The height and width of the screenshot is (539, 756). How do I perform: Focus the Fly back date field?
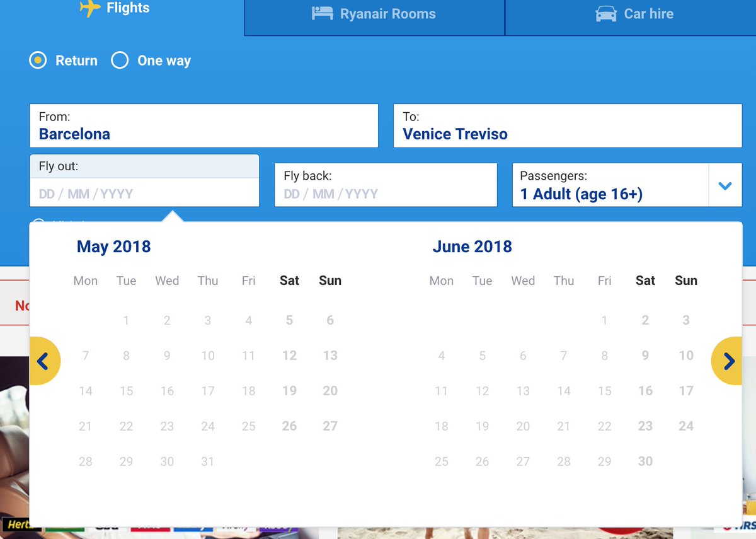pos(386,185)
